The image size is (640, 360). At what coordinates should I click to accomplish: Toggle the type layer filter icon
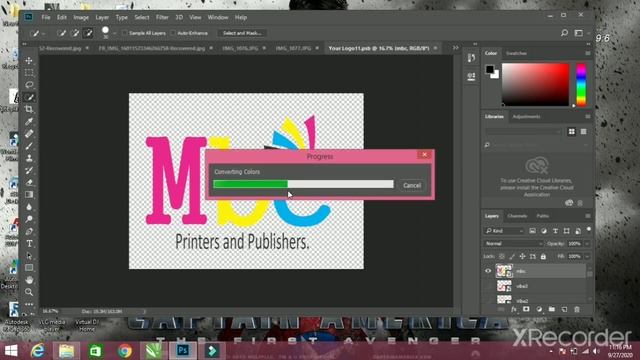555,231
